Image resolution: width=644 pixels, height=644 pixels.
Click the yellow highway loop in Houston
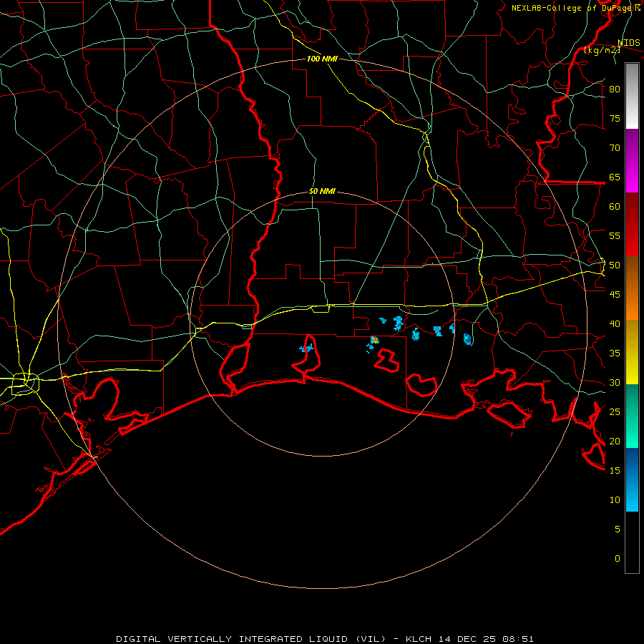tap(25, 384)
